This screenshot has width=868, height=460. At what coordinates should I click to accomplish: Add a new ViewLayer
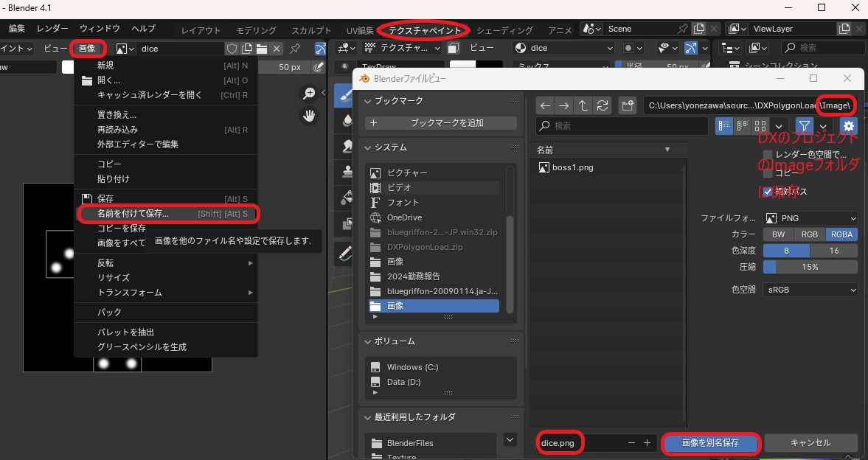(x=844, y=29)
